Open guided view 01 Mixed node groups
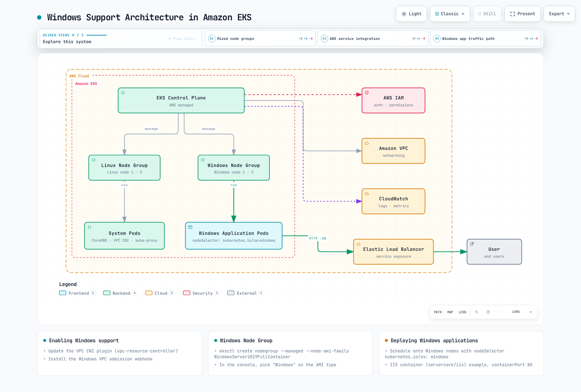581x392 pixels. pyautogui.click(x=260, y=38)
